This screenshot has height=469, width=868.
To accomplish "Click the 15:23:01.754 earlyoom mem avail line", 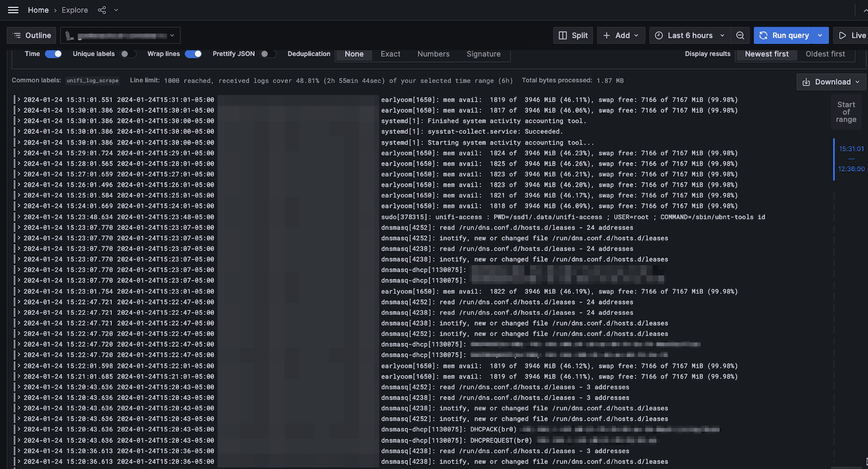I will click(559, 291).
